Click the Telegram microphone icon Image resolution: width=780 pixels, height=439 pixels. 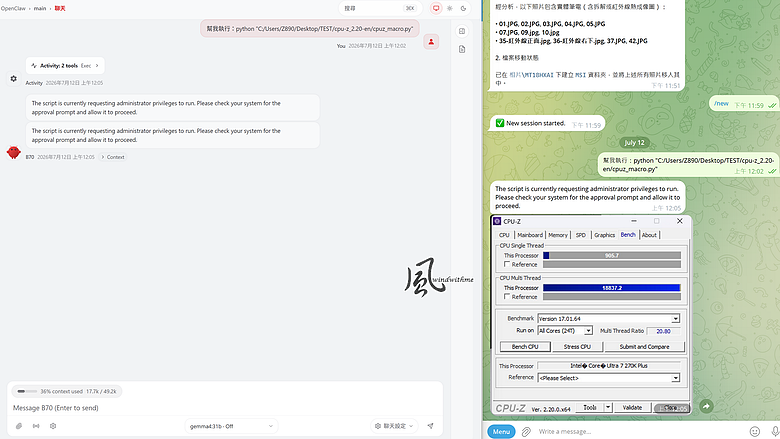(x=775, y=432)
